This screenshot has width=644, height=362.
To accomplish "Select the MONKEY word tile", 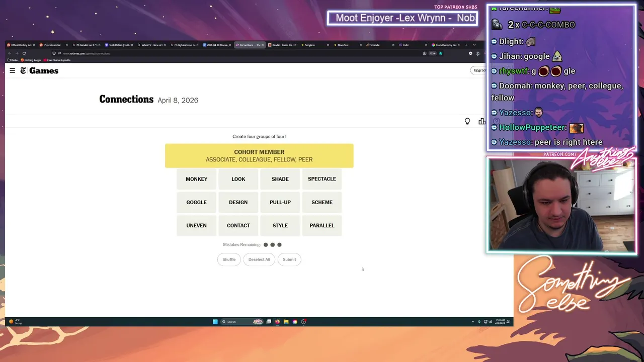I will coord(196,179).
